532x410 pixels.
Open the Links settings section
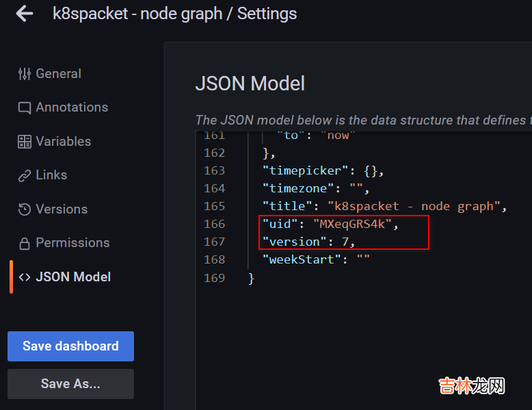[x=51, y=175]
